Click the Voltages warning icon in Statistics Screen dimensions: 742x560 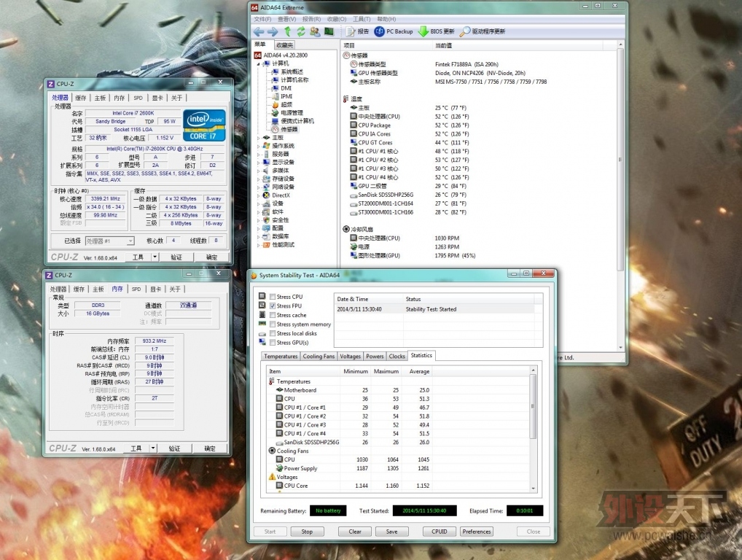coord(272,477)
